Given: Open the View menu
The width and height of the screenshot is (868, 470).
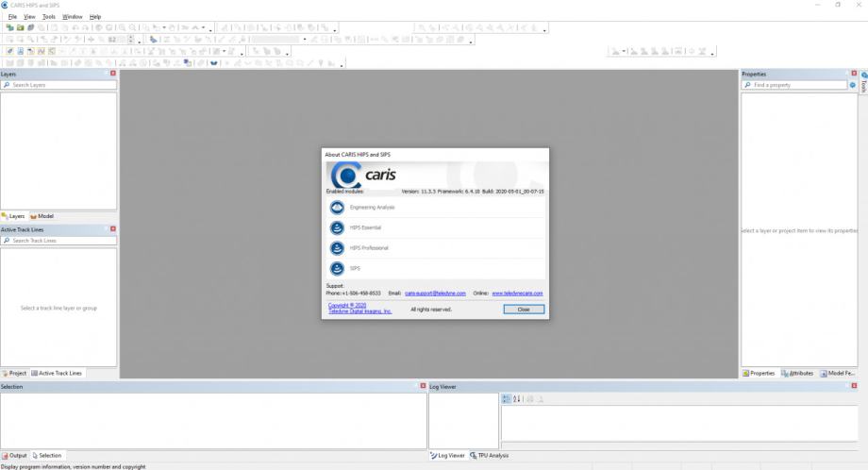Looking at the screenshot, I should tap(29, 17).
